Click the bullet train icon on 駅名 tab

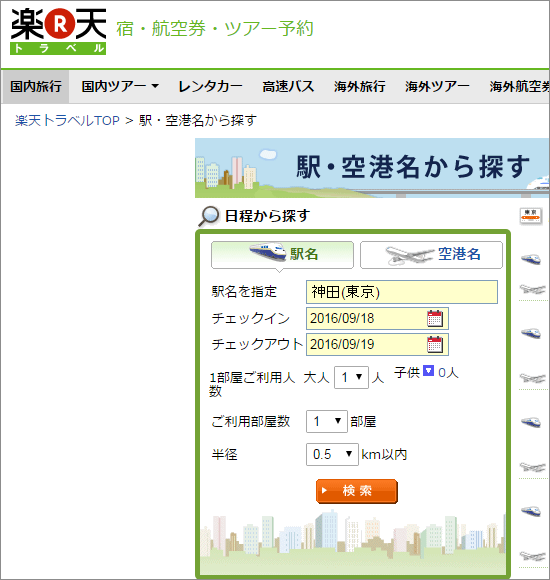(268, 252)
